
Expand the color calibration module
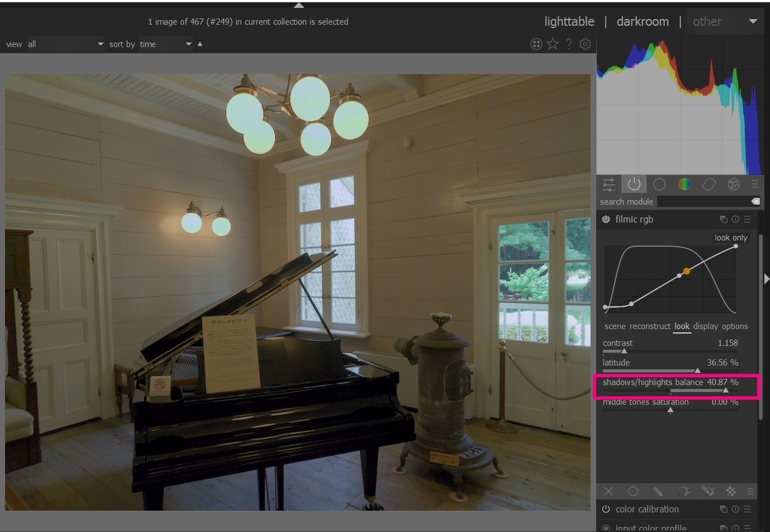647,509
